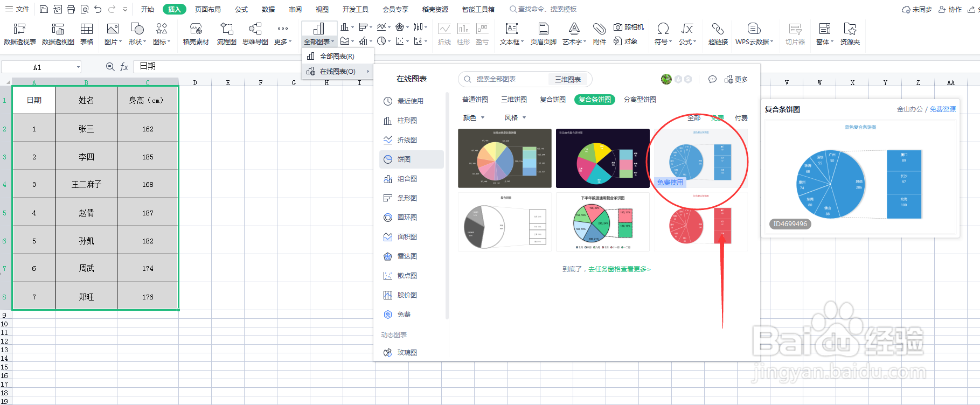Follow the 去任务窗格查看更多 link

(620, 269)
